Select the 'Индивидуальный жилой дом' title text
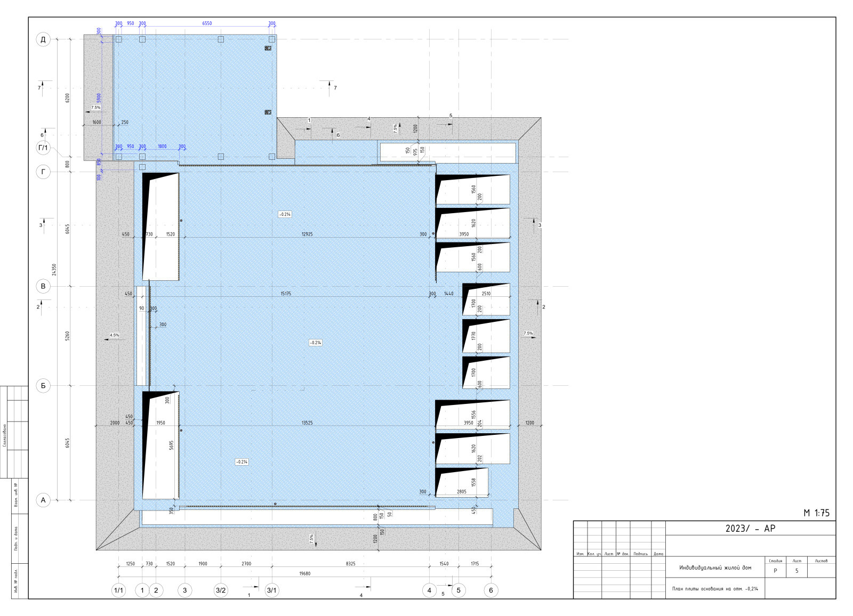The height and width of the screenshot is (616, 853). tap(715, 568)
